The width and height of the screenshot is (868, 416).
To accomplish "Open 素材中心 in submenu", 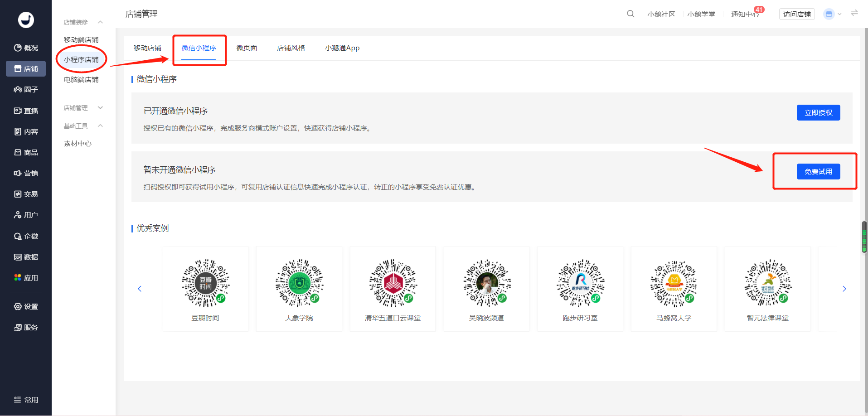I will [78, 144].
